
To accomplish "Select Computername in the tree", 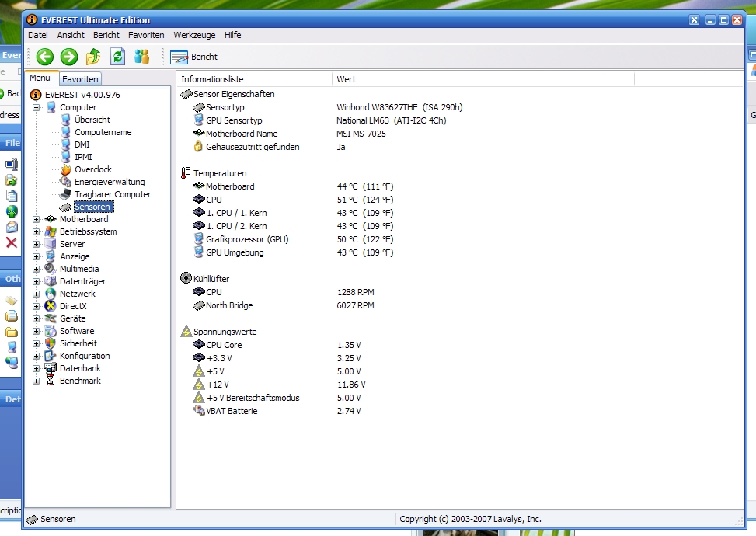I will (x=103, y=133).
